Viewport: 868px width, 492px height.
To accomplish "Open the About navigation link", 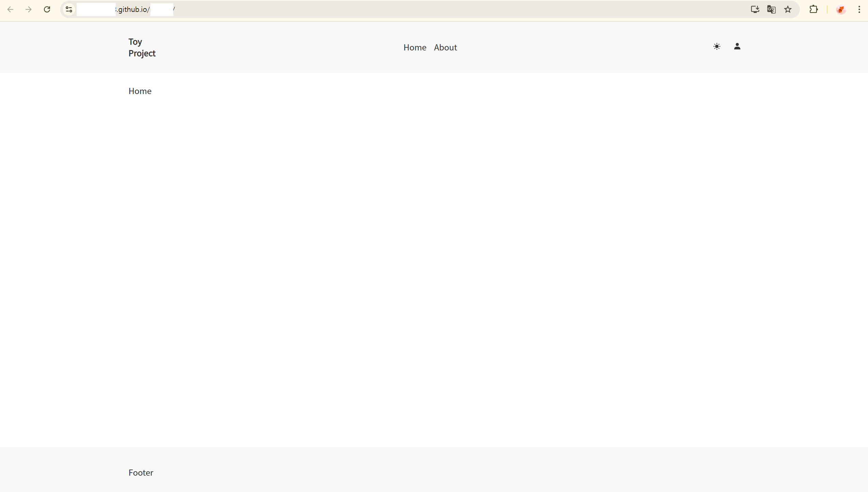I will [x=445, y=47].
